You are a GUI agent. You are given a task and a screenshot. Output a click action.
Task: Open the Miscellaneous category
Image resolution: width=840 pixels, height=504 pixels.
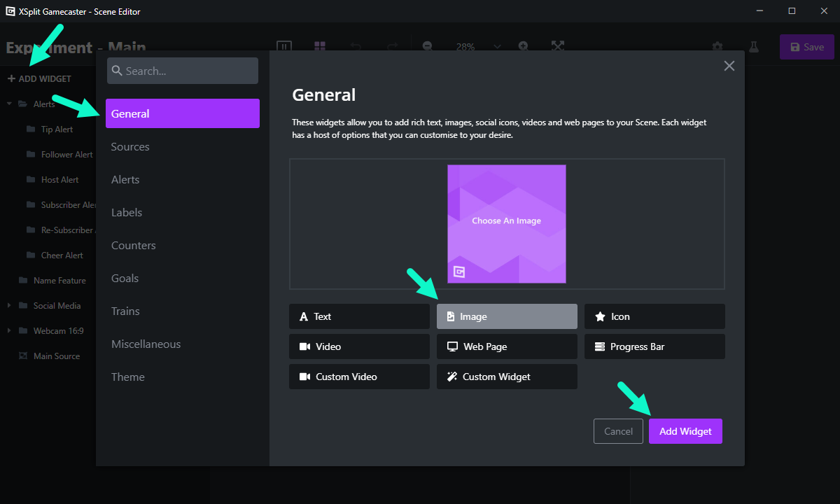pos(146,344)
